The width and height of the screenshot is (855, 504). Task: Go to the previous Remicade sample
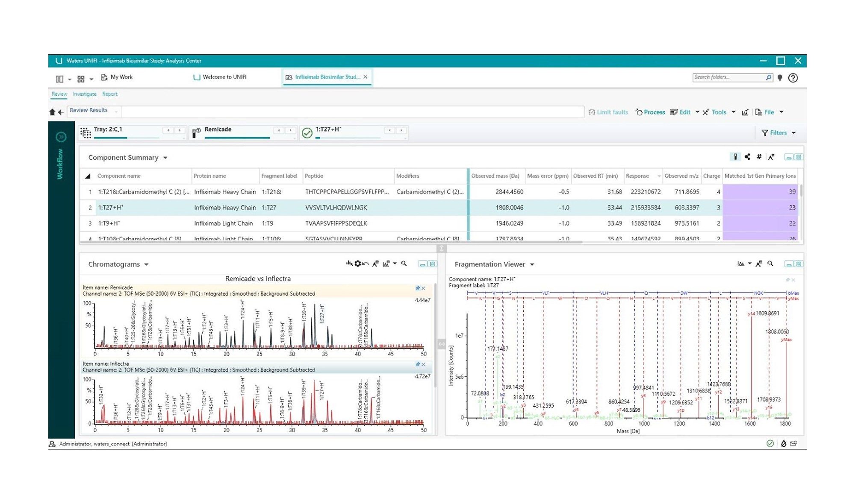[x=279, y=130]
